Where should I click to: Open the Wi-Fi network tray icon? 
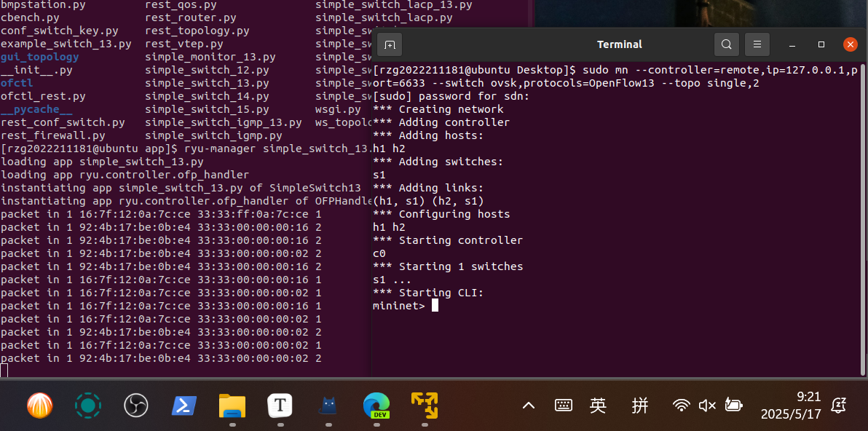[x=681, y=406]
